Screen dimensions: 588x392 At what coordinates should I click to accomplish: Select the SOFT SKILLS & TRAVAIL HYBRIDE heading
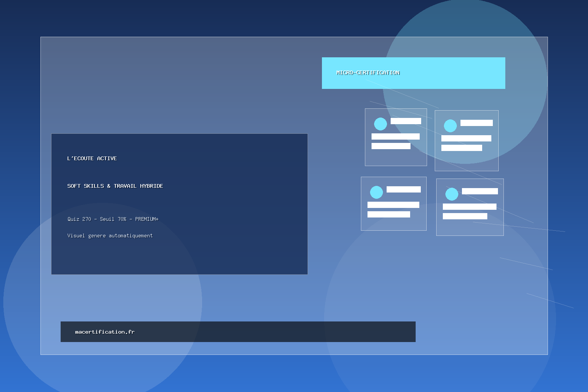pos(115,186)
